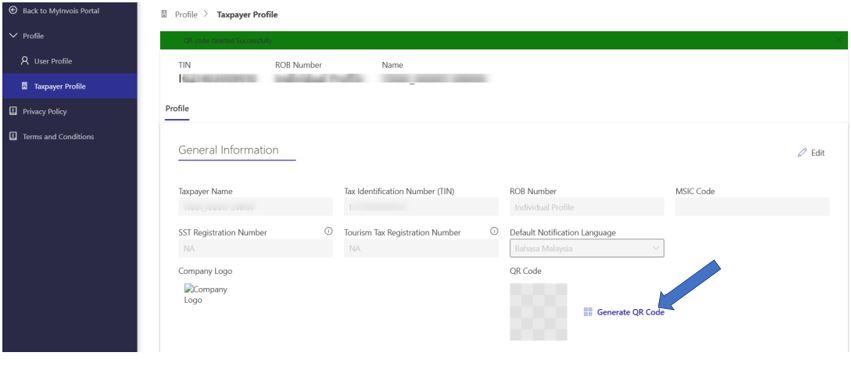This screenshot has height=372, width=851.
Task: Click the back arrow icon for MyInvois Portal
Action: click(x=13, y=11)
